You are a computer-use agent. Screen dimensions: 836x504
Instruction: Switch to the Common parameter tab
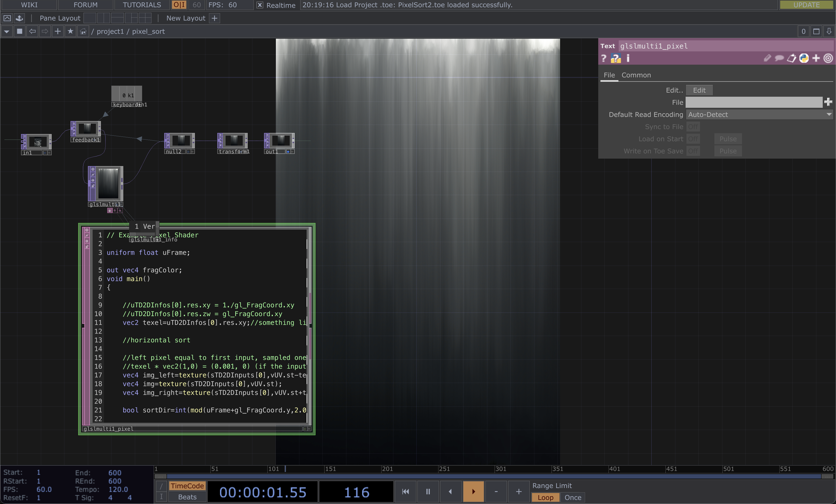pos(636,75)
